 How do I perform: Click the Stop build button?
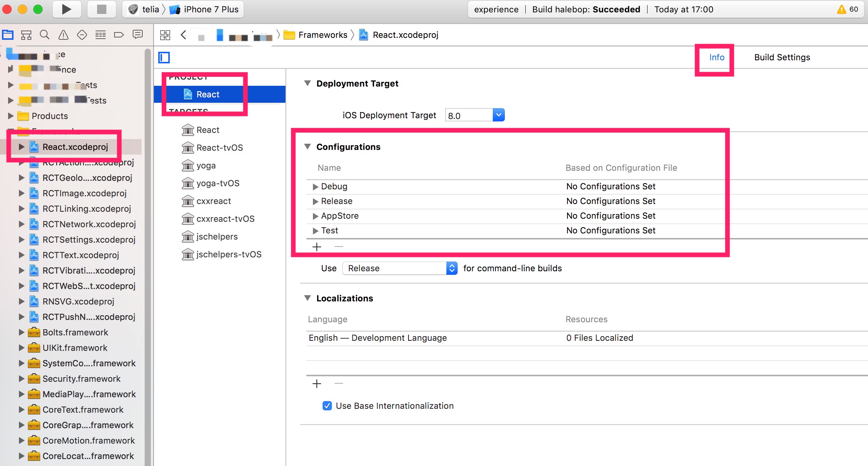[101, 9]
